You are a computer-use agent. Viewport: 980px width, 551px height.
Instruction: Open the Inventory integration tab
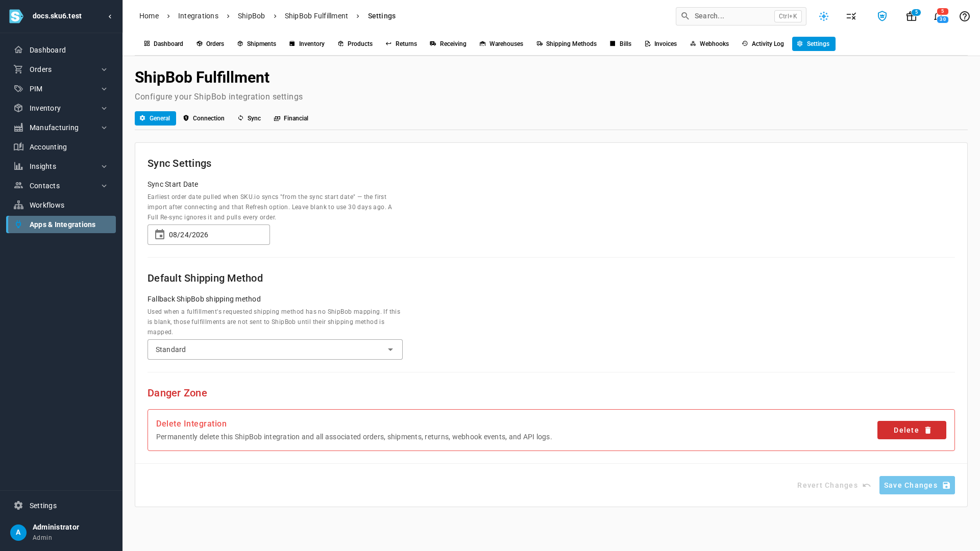coord(307,44)
